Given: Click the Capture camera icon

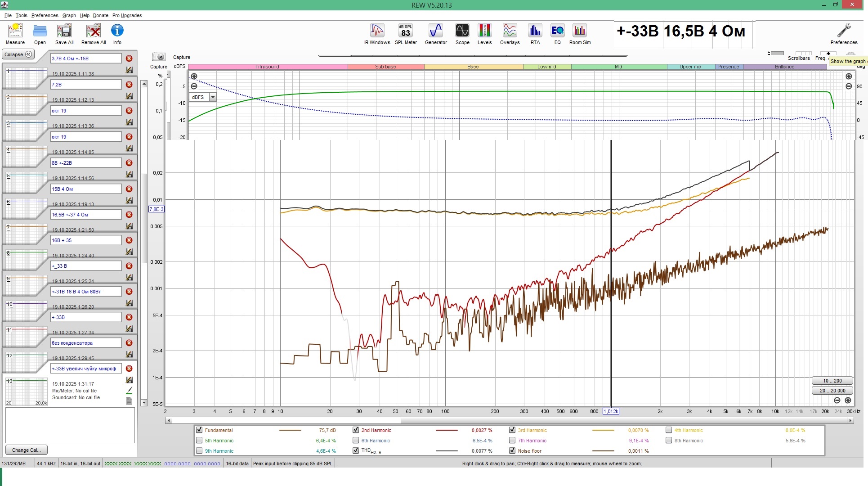Looking at the screenshot, I should 158,57.
